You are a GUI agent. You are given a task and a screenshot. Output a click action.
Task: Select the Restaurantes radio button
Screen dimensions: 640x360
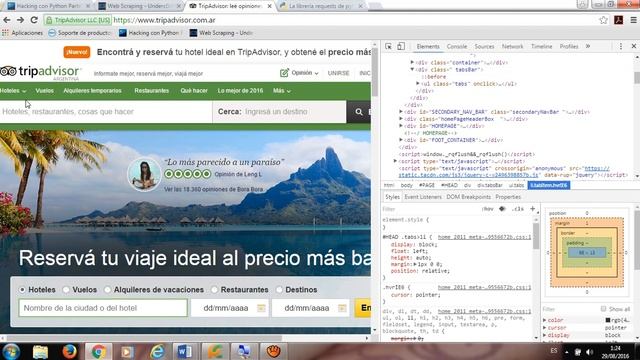[214, 290]
